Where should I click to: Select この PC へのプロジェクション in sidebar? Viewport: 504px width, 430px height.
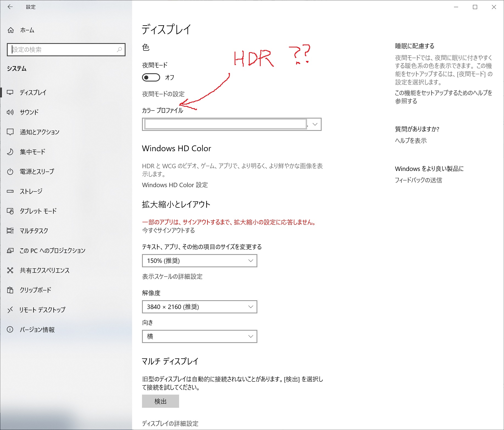pyautogui.click(x=66, y=251)
